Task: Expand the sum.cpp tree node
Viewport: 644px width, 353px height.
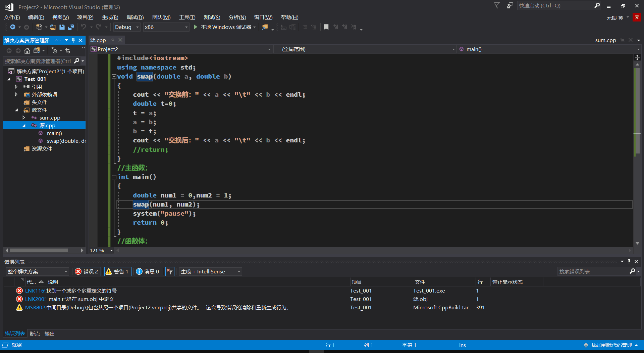Action: tap(23, 118)
